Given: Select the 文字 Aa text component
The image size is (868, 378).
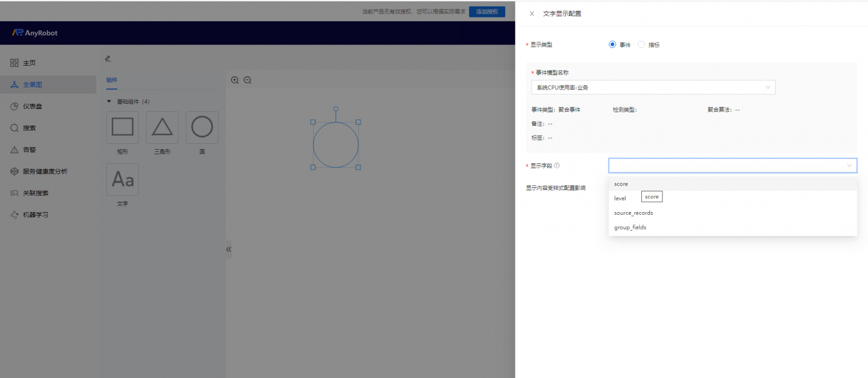Looking at the screenshot, I should point(123,180).
